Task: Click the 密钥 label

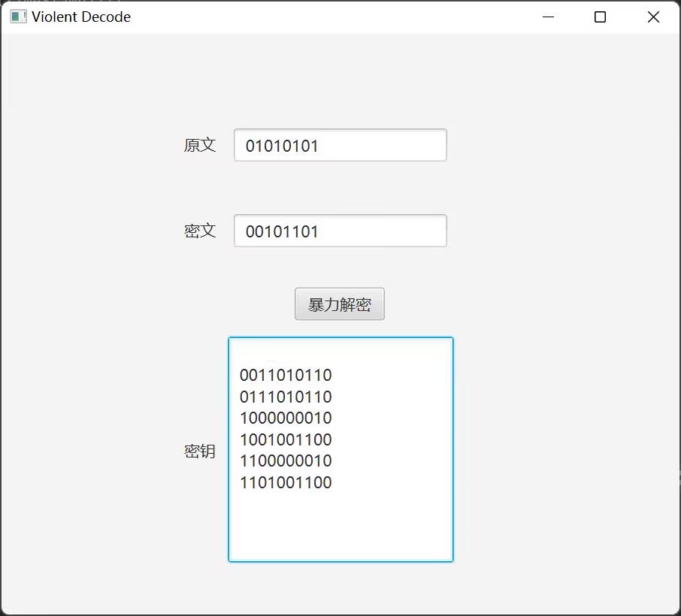Action: 200,451
